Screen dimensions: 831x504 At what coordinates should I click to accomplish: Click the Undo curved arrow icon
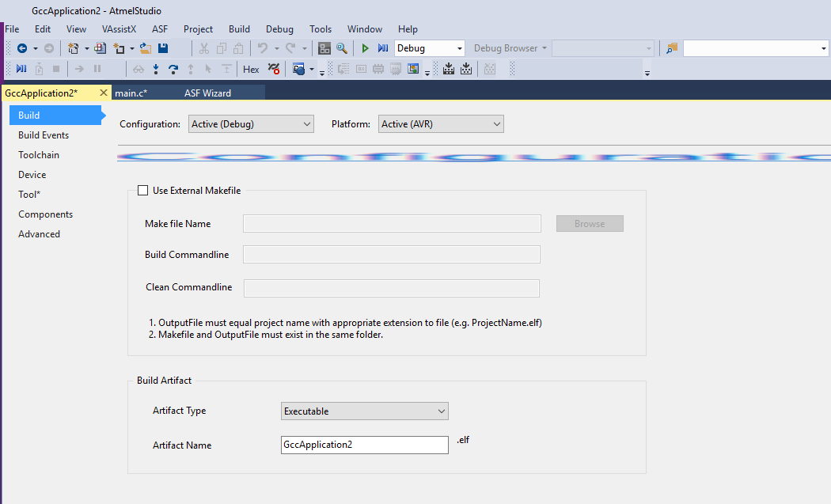[x=263, y=48]
